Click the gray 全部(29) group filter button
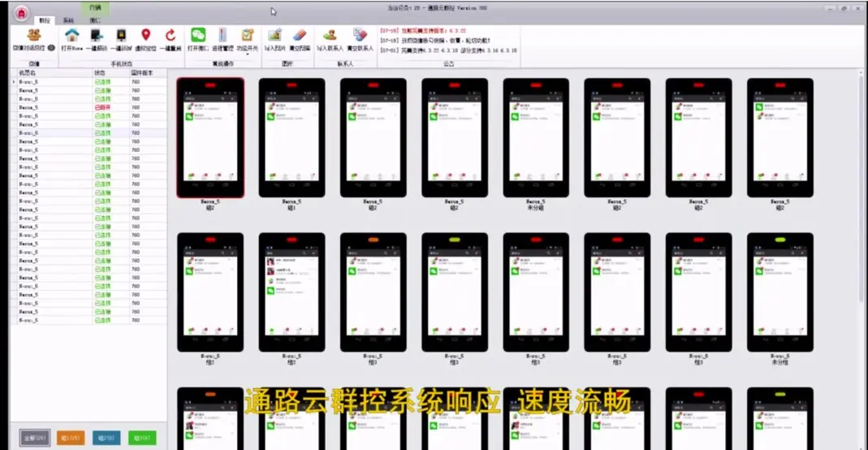 tap(35, 438)
